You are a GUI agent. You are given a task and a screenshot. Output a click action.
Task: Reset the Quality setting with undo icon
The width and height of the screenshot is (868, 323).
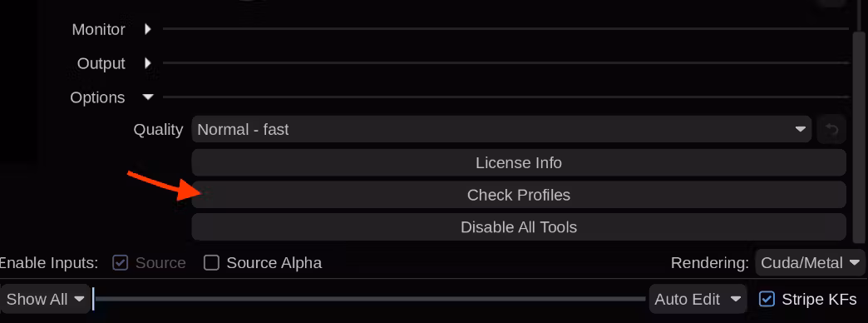click(831, 130)
